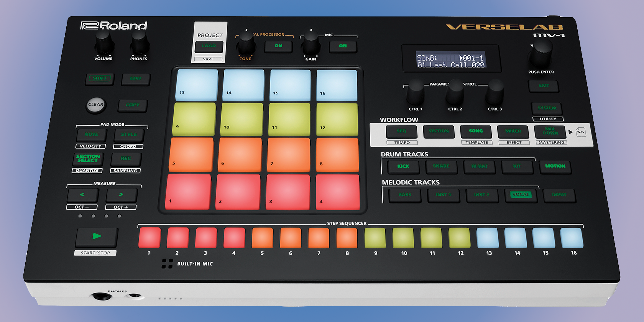Click the MOTION button
This screenshot has height=322, width=644.
point(555,167)
